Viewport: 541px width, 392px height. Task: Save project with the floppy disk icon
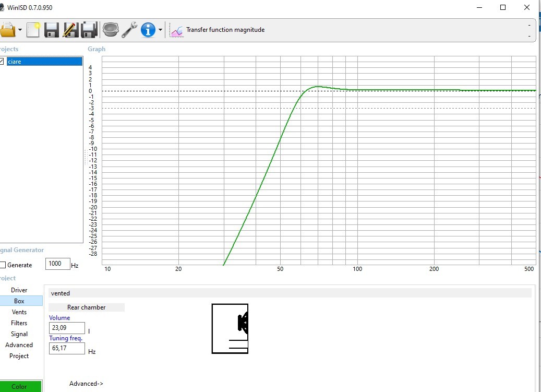[x=52, y=30]
